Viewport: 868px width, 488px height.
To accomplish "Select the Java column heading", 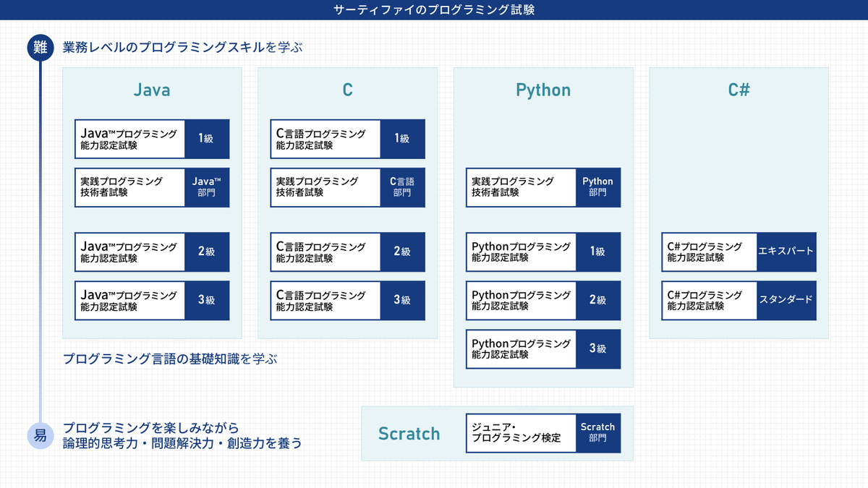I will [x=152, y=90].
